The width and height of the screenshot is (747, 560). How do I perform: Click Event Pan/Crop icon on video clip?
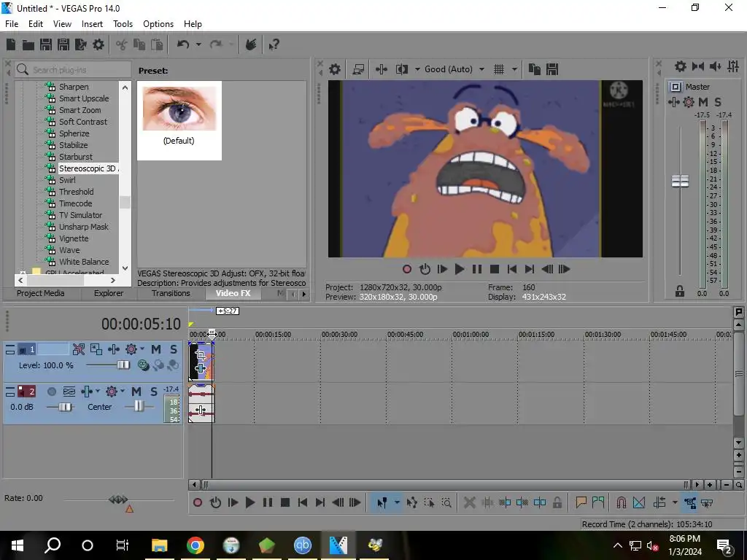click(201, 354)
